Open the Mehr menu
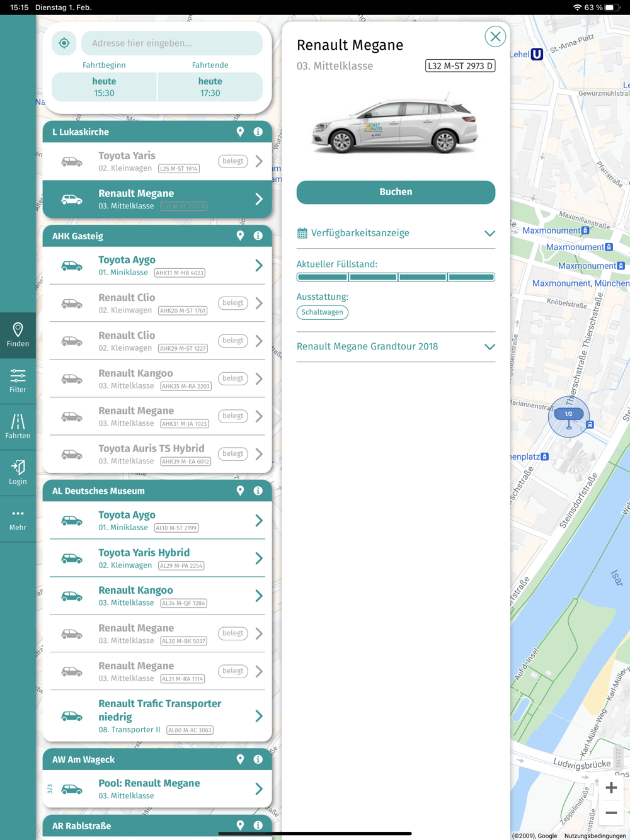Viewport: 630px width, 840px height. (18, 519)
